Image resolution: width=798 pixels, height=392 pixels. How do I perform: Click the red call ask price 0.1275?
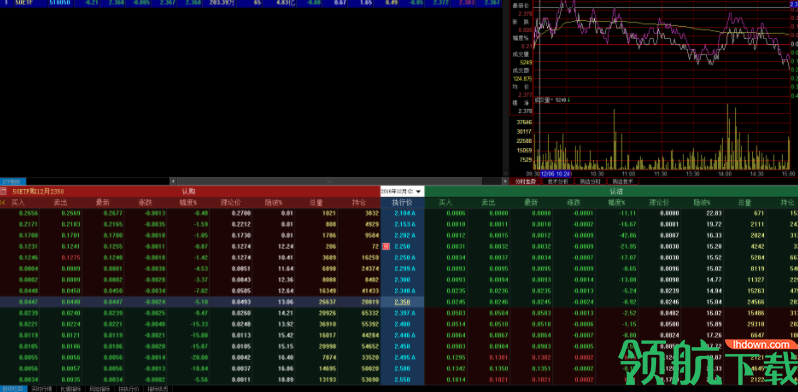[71, 258]
